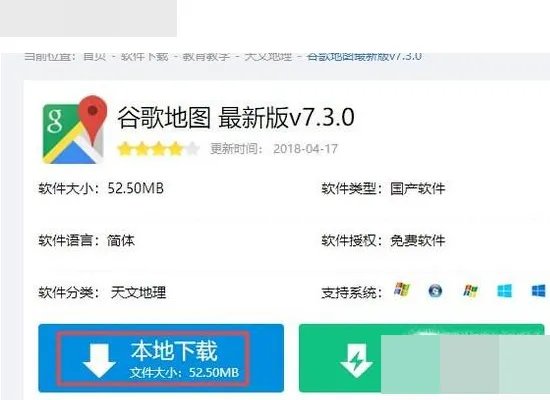This screenshot has width=550, height=400.
Task: Click the grey empty fifth rating star
Action: [x=192, y=149]
